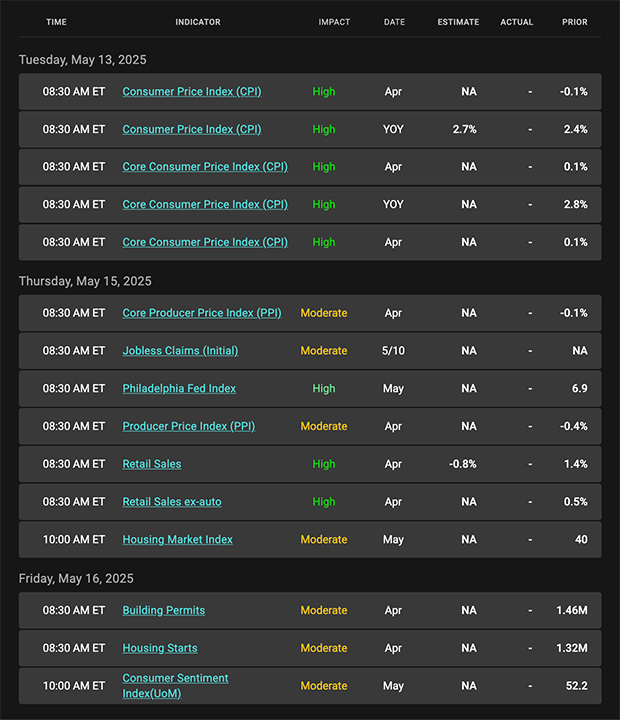Open the Retail Sales indicator link

tap(152, 464)
